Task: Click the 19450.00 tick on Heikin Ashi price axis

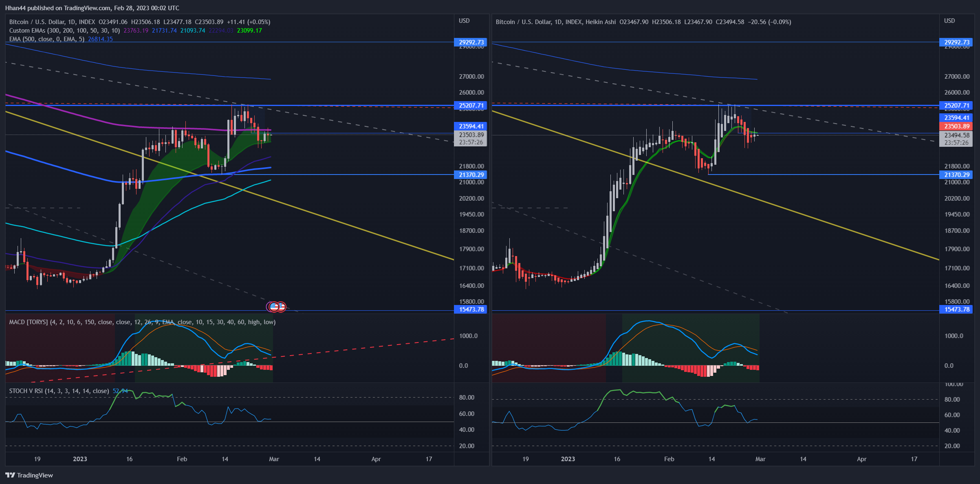Action: (x=957, y=214)
